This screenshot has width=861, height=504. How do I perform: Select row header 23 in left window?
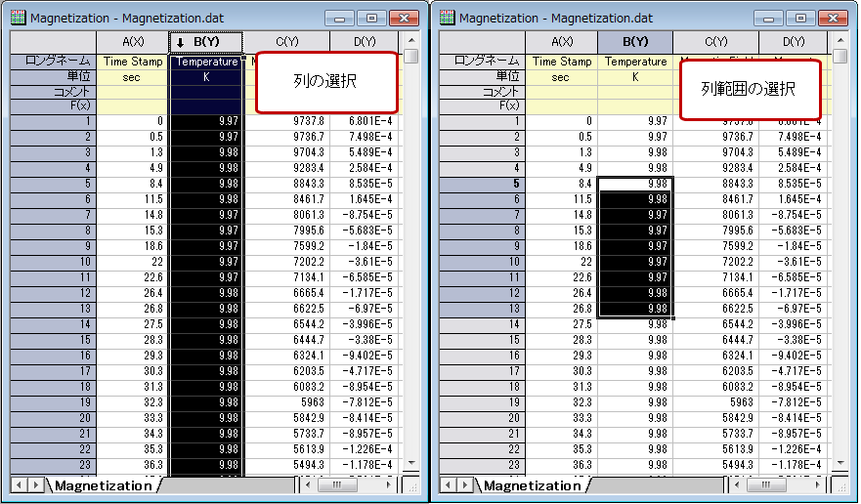tap(54, 465)
